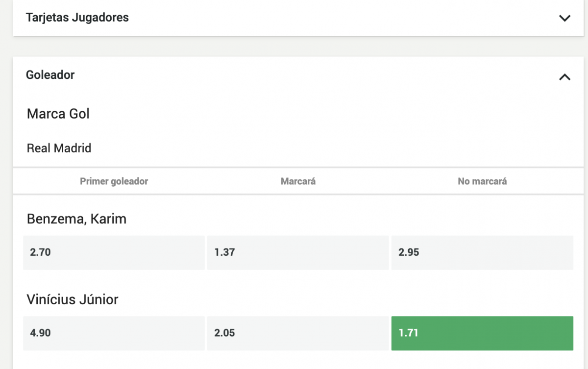Deselect the green highlighted 1.71 odds
The width and height of the screenshot is (588, 369).
click(482, 333)
